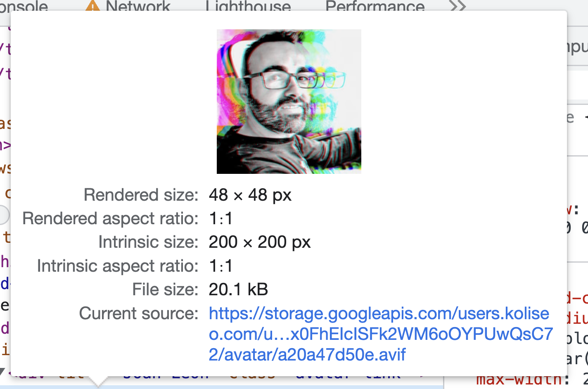Select the max-width CSS property

point(519,380)
